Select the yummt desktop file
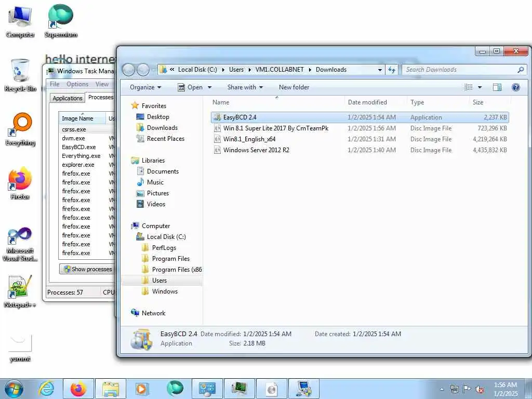Viewport: 532px width, 399px height. pyautogui.click(x=20, y=349)
